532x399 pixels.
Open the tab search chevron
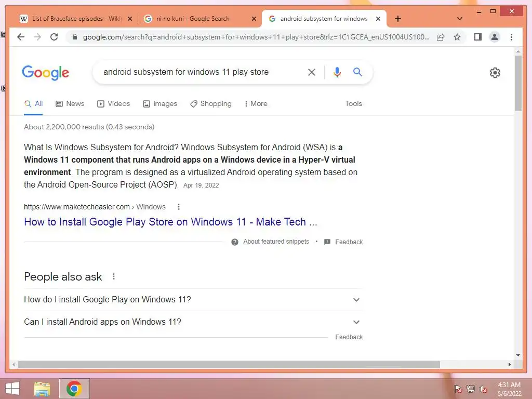[x=459, y=19]
